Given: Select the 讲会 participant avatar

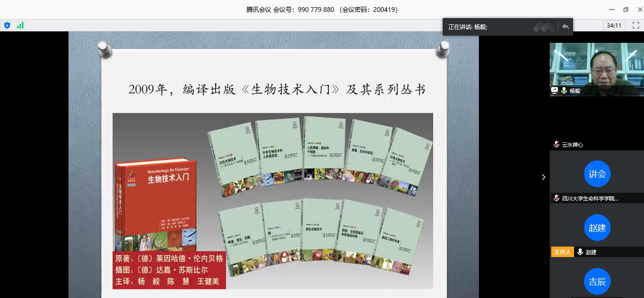Looking at the screenshot, I should (597, 174).
